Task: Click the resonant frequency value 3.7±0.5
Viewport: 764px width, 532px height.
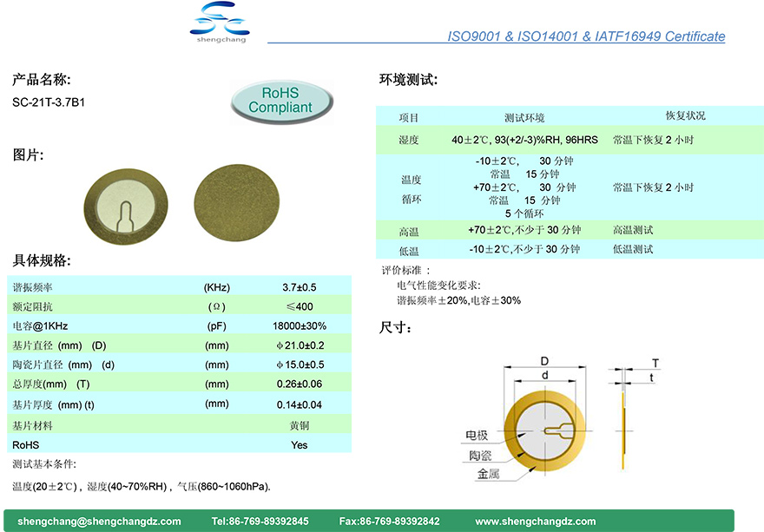Action: pyautogui.click(x=299, y=287)
